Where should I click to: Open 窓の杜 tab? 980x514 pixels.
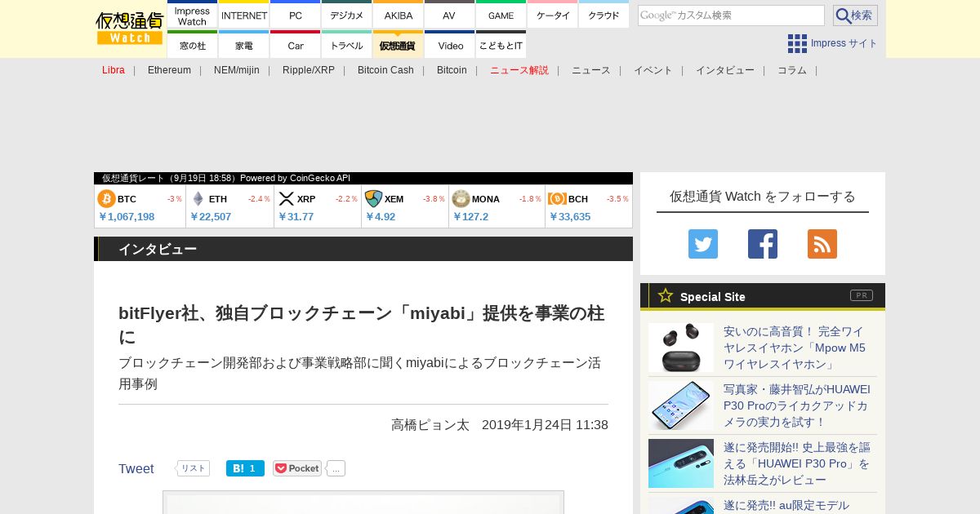pos(192,46)
